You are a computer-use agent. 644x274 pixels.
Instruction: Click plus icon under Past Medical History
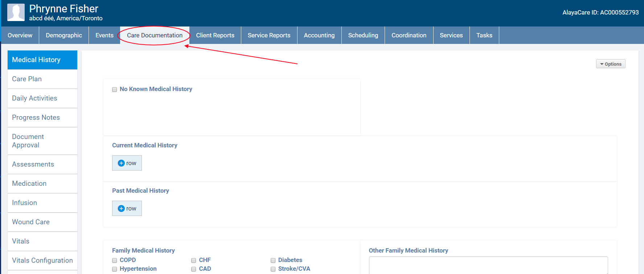(x=121, y=209)
